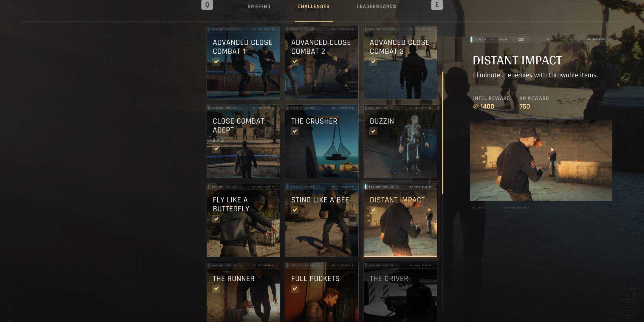This screenshot has height=322, width=644.
Task: Choose the Advanced Close Combat 3 challenge card
Action: (400, 63)
